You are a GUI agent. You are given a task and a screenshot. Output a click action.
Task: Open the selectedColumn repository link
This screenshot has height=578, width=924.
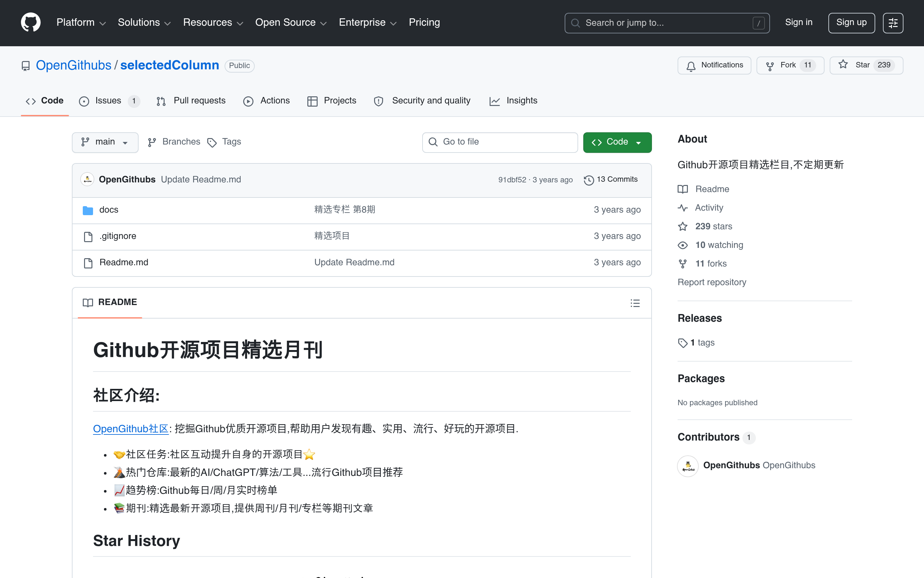(x=169, y=66)
